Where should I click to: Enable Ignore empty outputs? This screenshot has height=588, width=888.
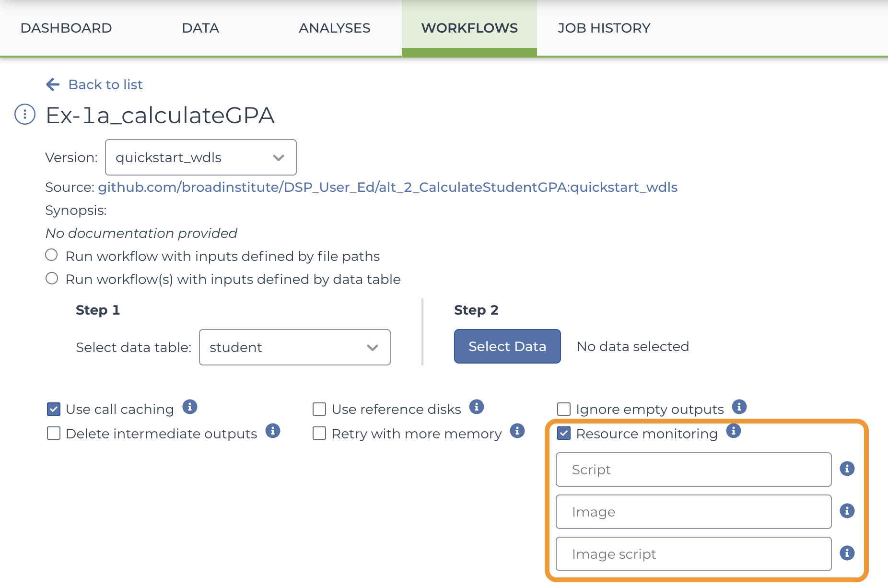564,409
